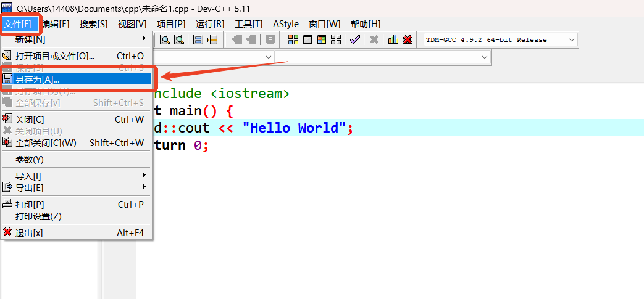Image resolution: width=644 pixels, height=299 pixels.
Task: Open 参数(Y) from the File menu
Action: coord(77,160)
